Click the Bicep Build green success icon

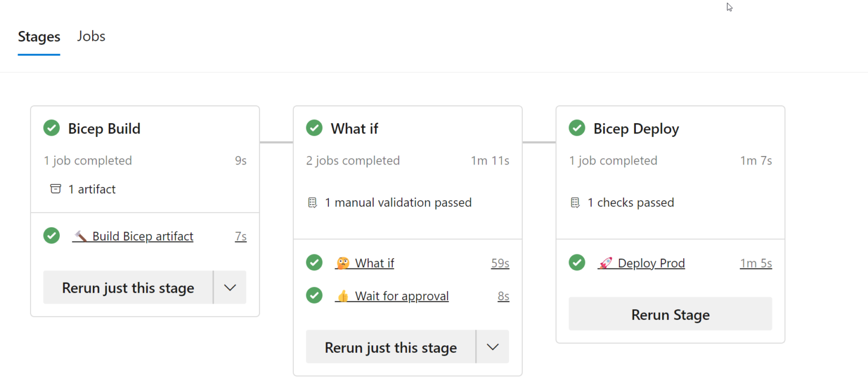51,128
